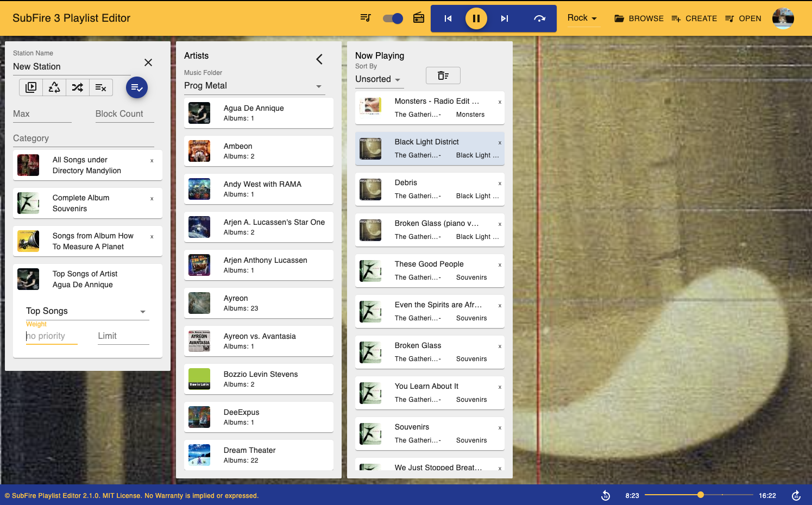Click the clear queue button in Now Playing
The width and height of the screenshot is (812, 505).
coord(443,75)
